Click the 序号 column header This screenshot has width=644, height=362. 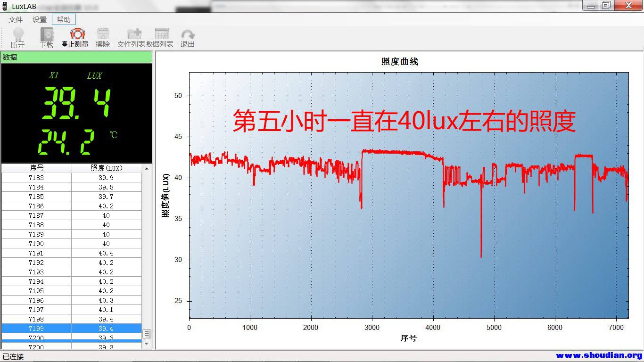tap(36, 168)
